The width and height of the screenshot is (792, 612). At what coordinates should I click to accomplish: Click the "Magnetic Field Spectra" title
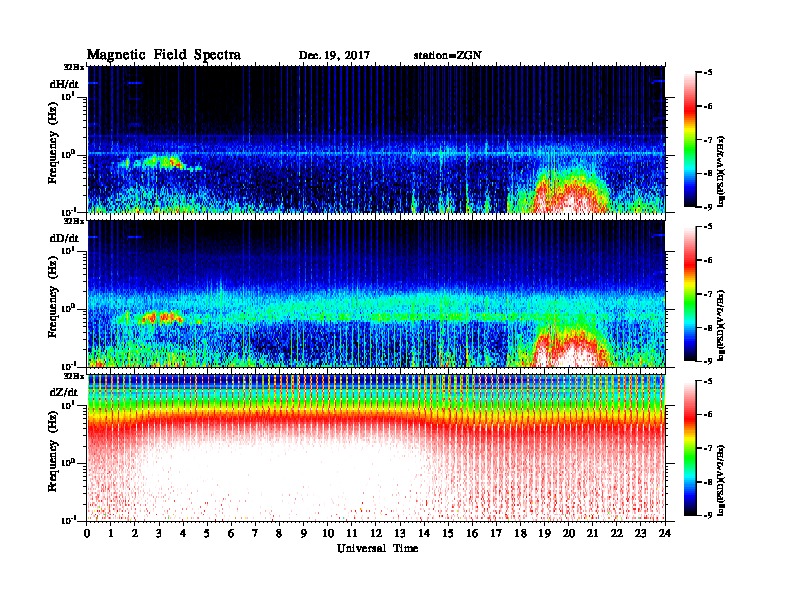click(164, 55)
